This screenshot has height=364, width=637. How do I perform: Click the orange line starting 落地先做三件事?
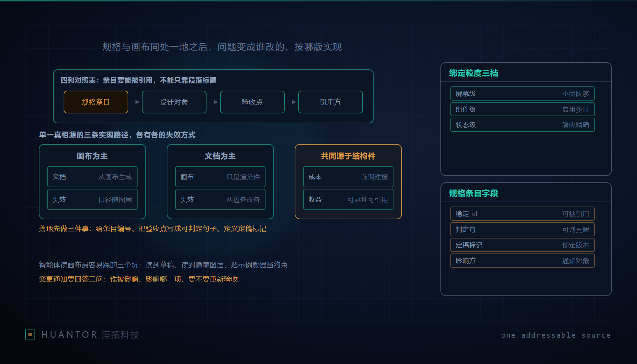[153, 229]
